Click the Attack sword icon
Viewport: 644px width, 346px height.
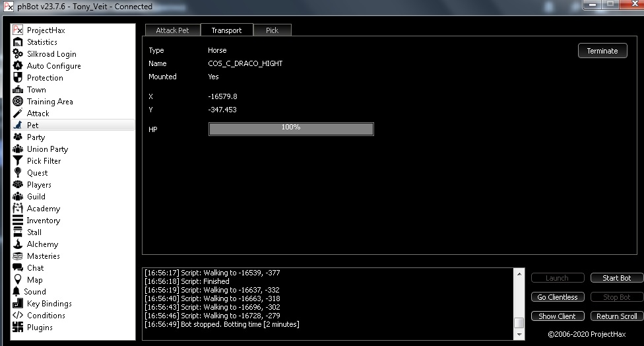(x=18, y=114)
